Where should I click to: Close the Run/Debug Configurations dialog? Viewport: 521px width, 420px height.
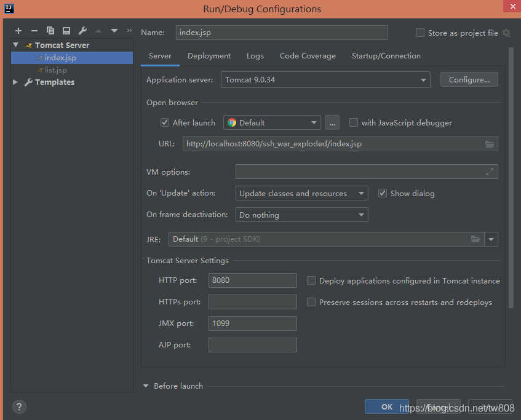512,6
